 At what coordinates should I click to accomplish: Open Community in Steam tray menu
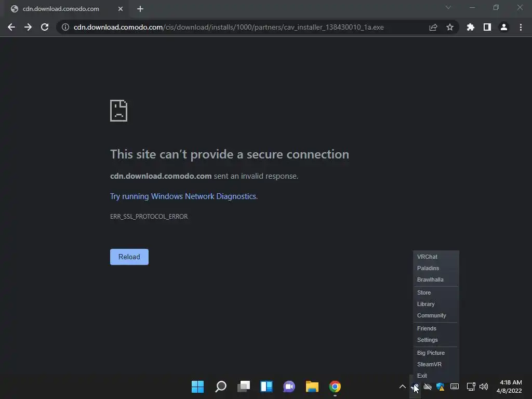point(436,315)
